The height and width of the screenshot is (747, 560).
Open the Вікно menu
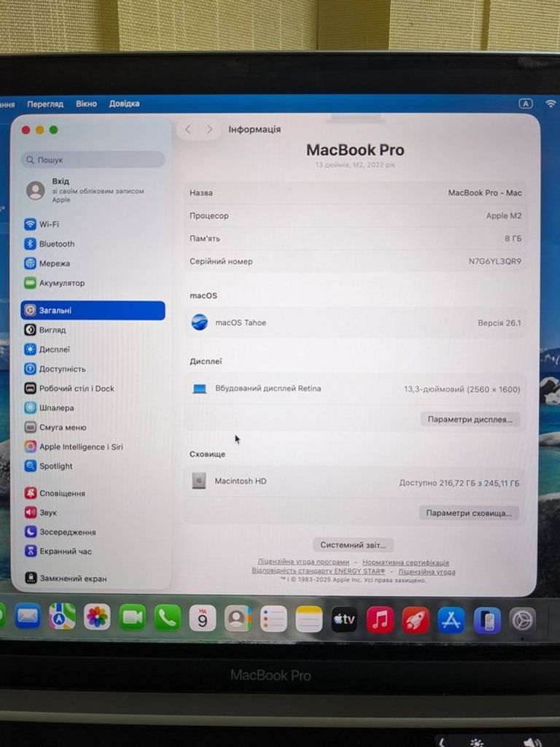(86, 104)
